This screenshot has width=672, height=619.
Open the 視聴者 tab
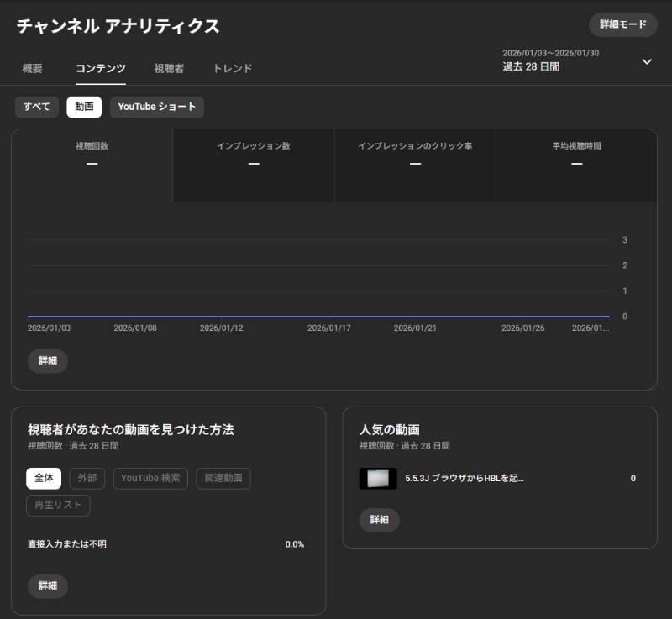point(170,68)
